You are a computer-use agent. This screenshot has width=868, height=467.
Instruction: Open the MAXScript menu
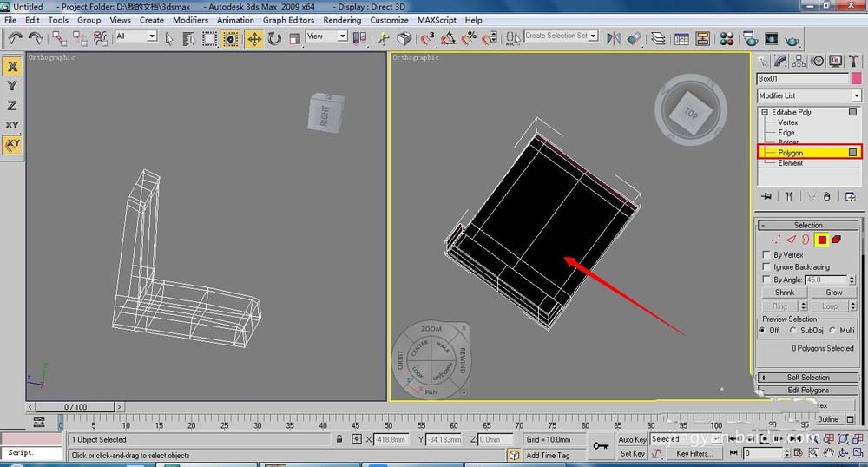437,20
